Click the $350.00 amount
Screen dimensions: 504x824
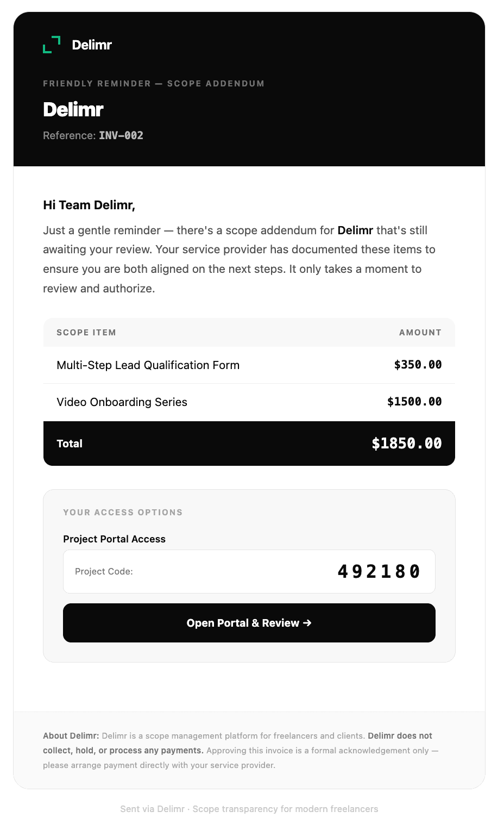[418, 365]
